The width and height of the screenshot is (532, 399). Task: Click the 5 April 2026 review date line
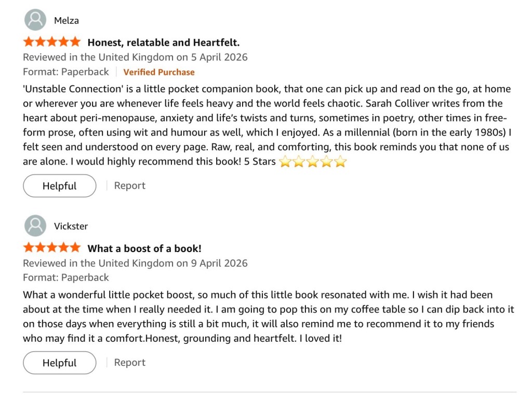coord(135,57)
